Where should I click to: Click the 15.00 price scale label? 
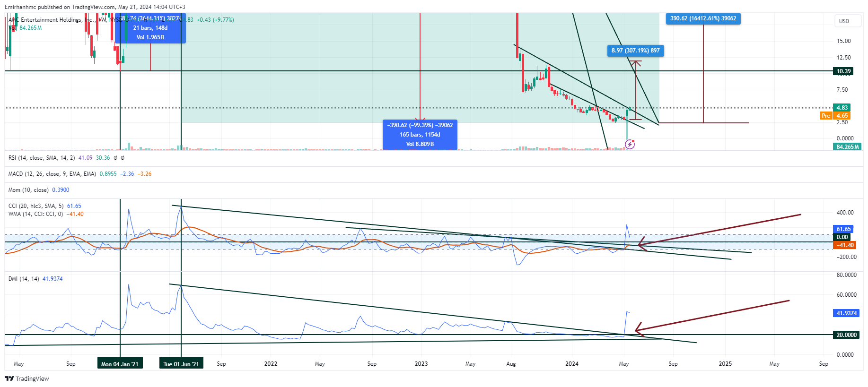click(x=843, y=41)
